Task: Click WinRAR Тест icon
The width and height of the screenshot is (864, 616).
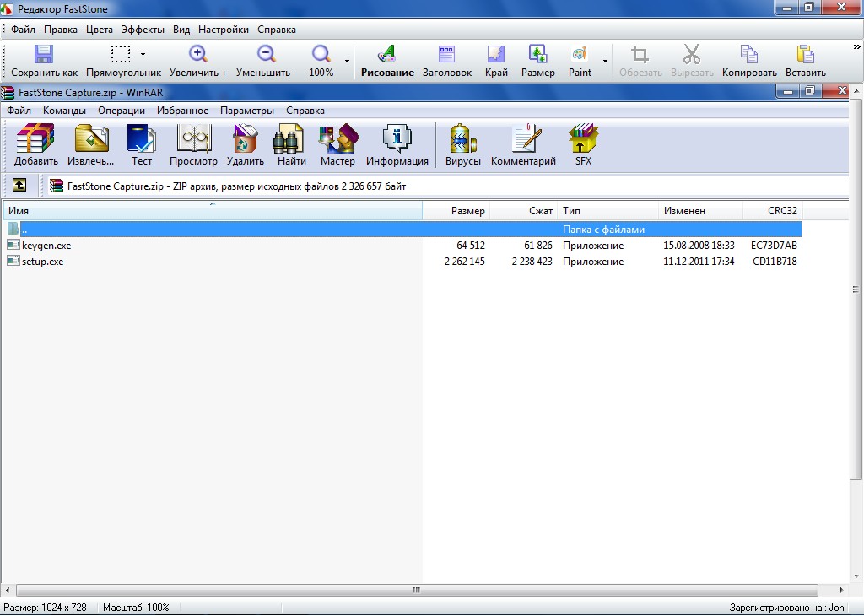Action: (142, 138)
